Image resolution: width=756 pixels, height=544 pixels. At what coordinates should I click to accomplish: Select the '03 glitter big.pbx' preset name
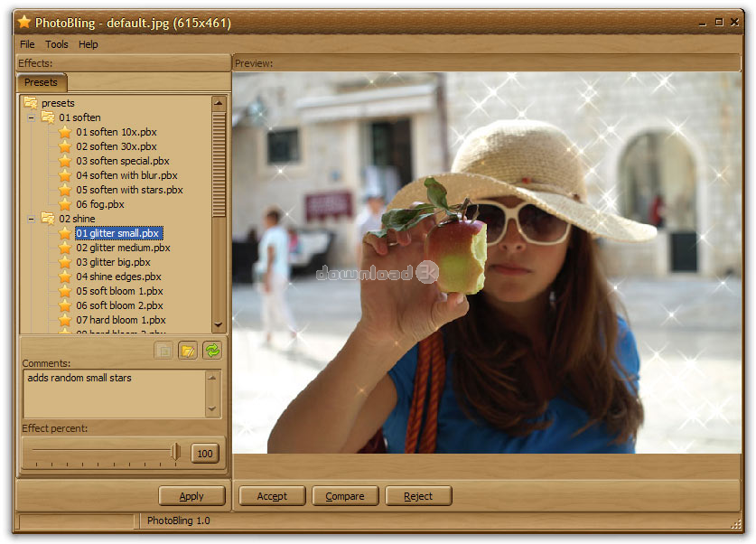click(113, 262)
